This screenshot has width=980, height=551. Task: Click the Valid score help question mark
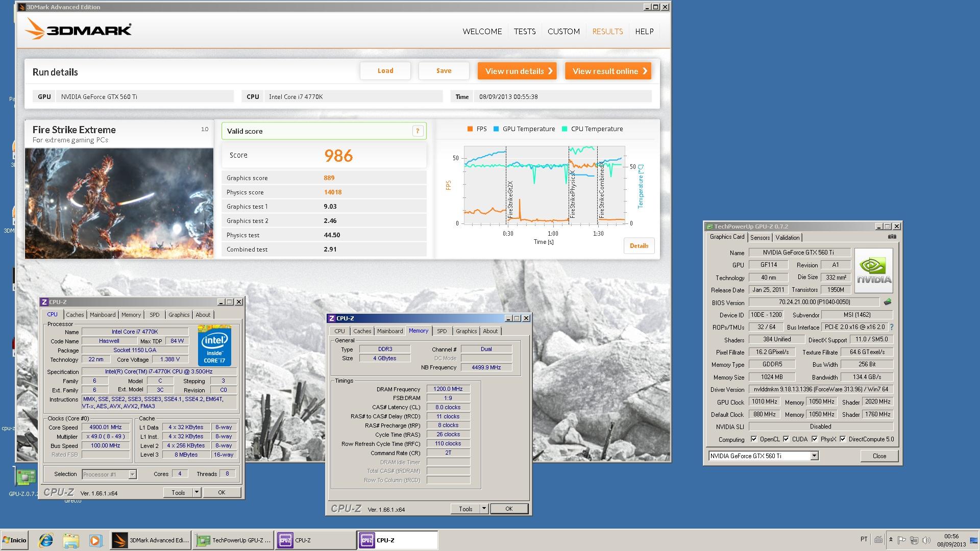click(x=418, y=131)
